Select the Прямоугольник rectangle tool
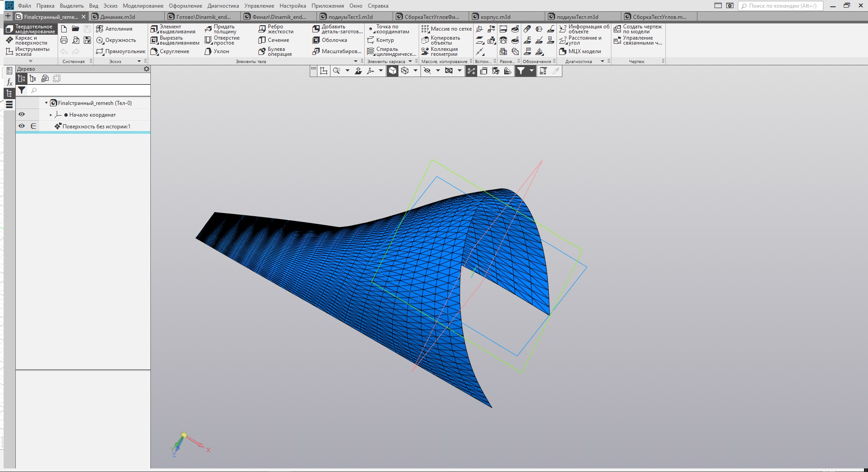Viewport: 868px width, 472px height. tap(121, 51)
